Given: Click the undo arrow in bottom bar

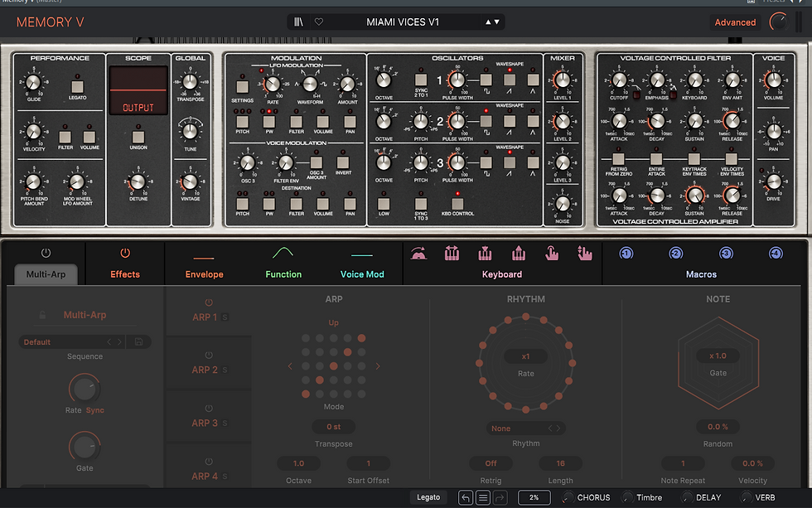Looking at the screenshot, I should [x=466, y=498].
